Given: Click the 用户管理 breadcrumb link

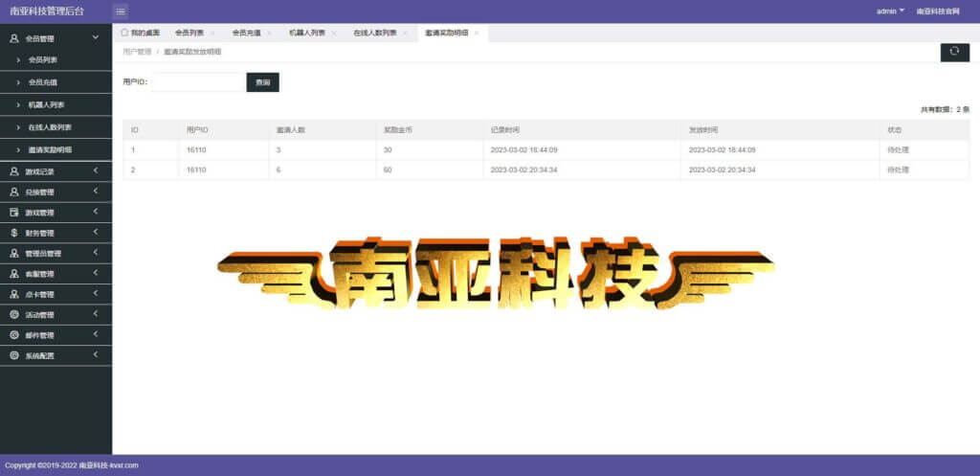Looking at the screenshot, I should click(137, 52).
